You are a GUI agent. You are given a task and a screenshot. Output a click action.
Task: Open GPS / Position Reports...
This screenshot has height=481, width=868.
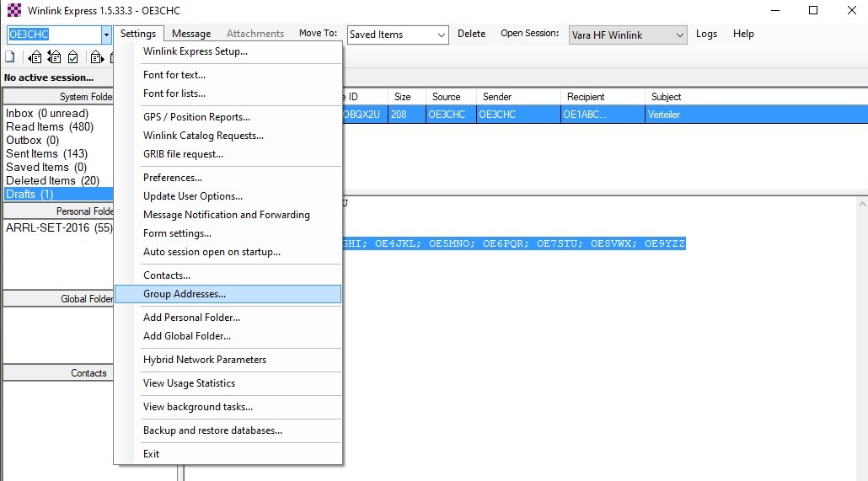(228, 117)
